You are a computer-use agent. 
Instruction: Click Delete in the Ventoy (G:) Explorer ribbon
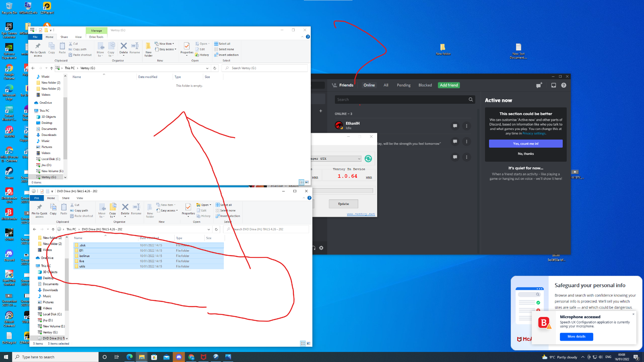click(124, 48)
